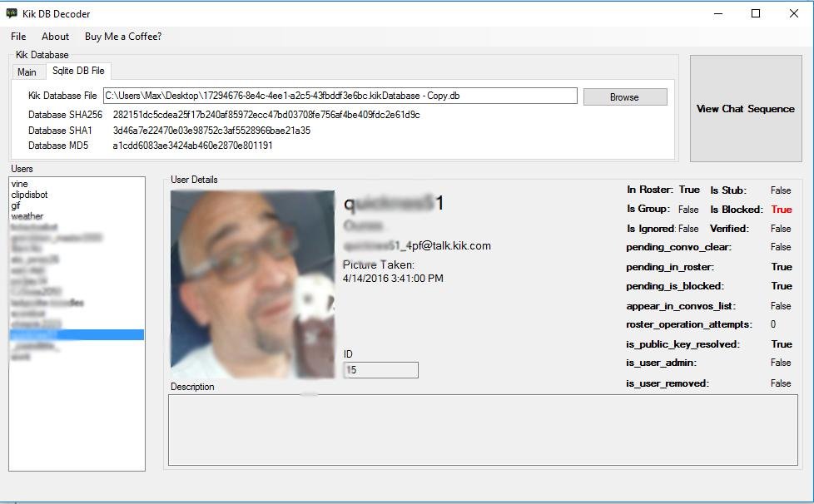Click the Database MD5 hash value

pyautogui.click(x=192, y=146)
